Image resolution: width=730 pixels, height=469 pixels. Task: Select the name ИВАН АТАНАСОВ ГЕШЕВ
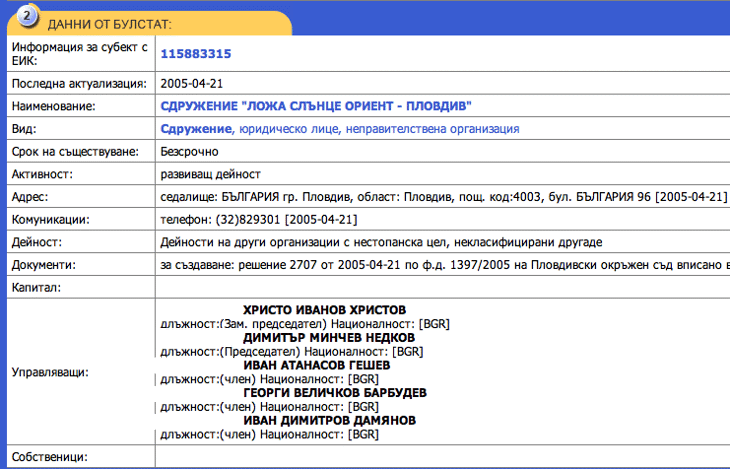click(x=317, y=365)
